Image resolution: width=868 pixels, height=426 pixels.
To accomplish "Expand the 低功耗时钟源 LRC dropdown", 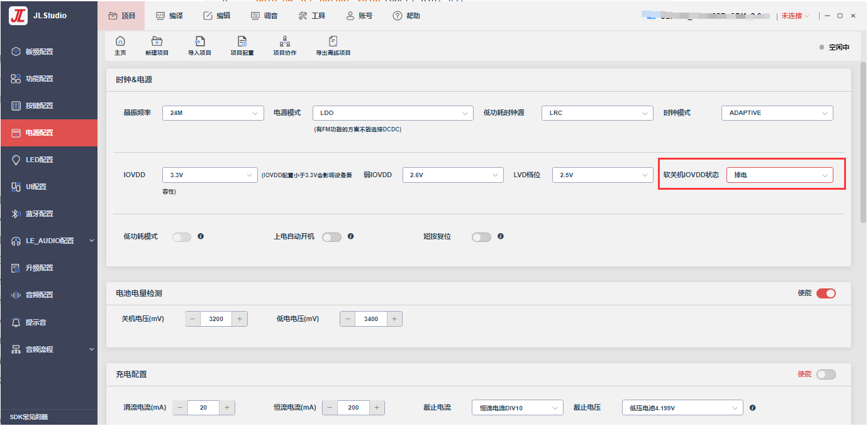I will pyautogui.click(x=598, y=113).
